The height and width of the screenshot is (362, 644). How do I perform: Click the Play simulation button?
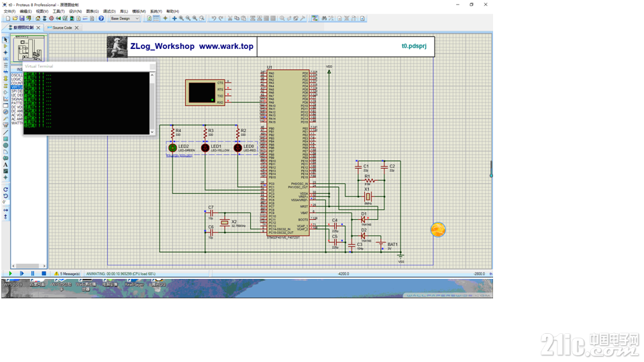click(10, 274)
